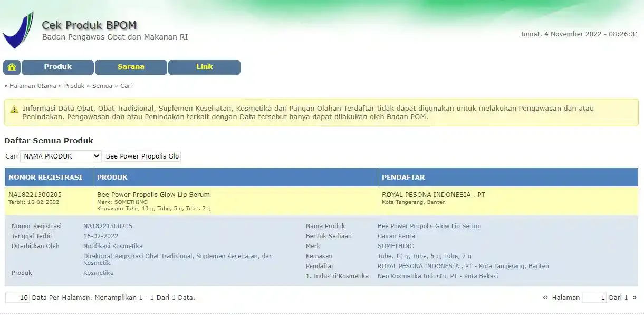Click Bee Power Propolis Glow Lip Serum row title
644x315 pixels.
pos(153,195)
